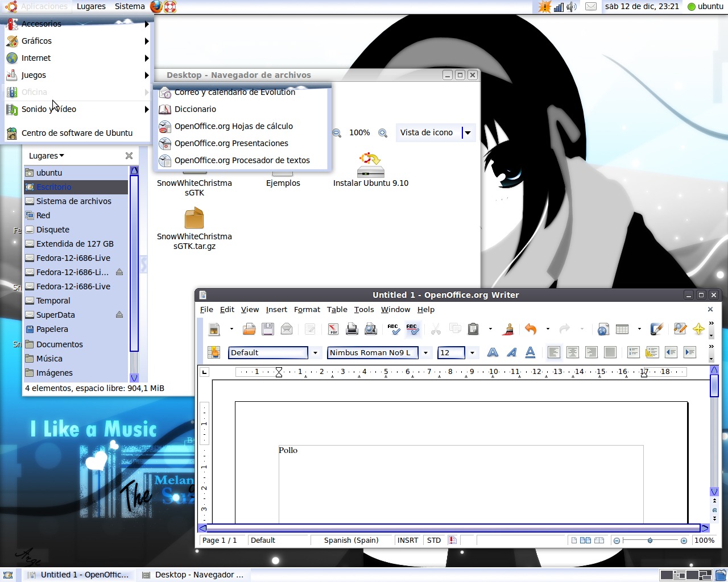
Task: Open Sistema de archivos in places sidebar
Action: click(x=76, y=201)
